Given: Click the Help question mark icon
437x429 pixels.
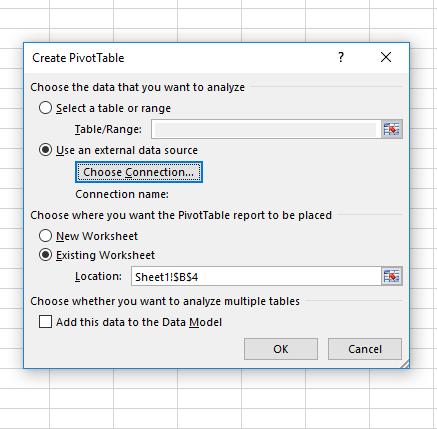Looking at the screenshot, I should point(341,57).
